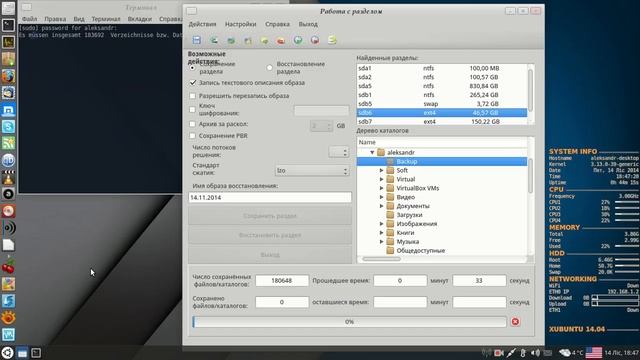Enable the 'Сохранение PBR' checkbox
This screenshot has width=640, height=360.
tap(193, 136)
